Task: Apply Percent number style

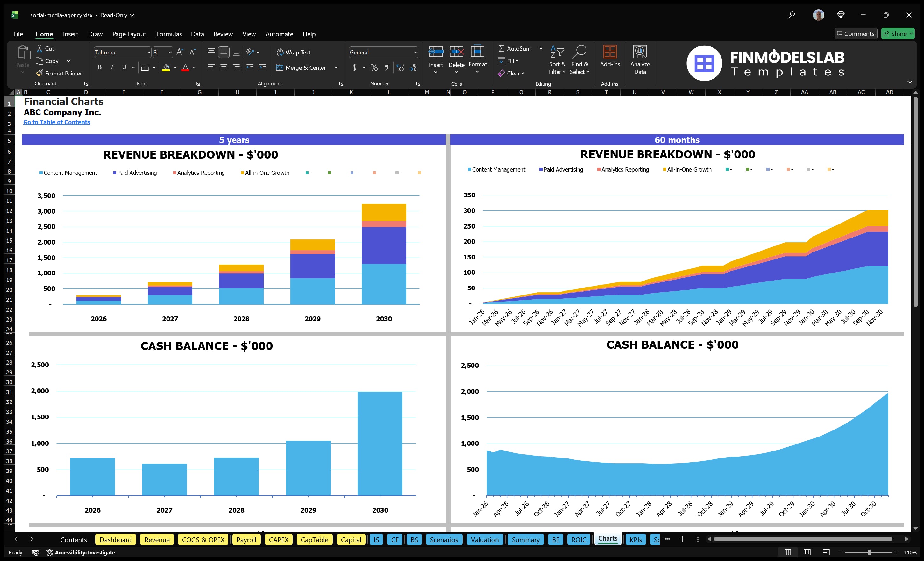Action: tap(374, 67)
